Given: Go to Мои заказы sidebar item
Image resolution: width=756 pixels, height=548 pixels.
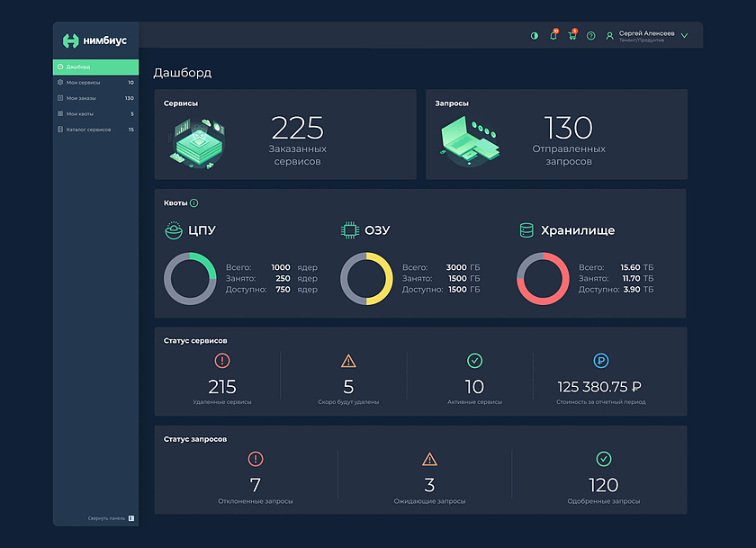Looking at the screenshot, I should (x=94, y=98).
